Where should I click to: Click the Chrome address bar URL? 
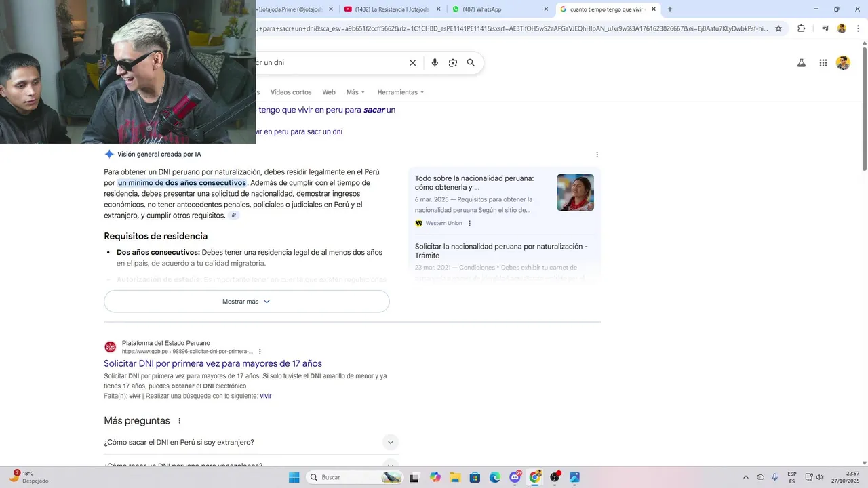(512, 28)
